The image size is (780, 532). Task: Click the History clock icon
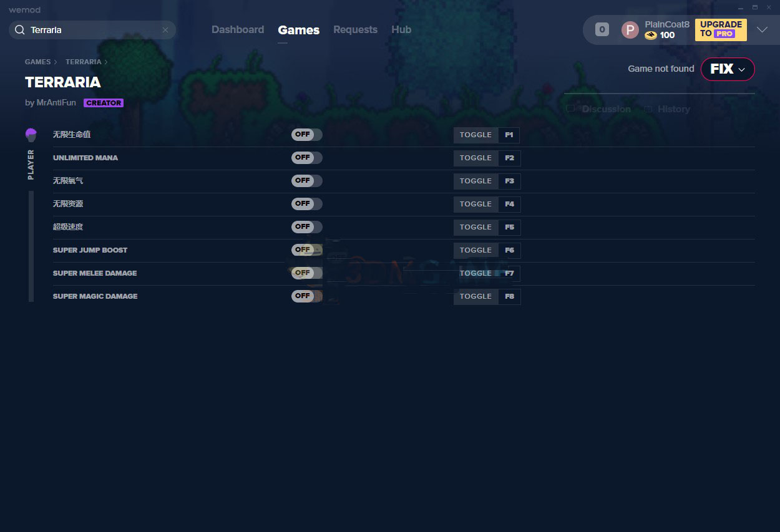click(x=648, y=109)
